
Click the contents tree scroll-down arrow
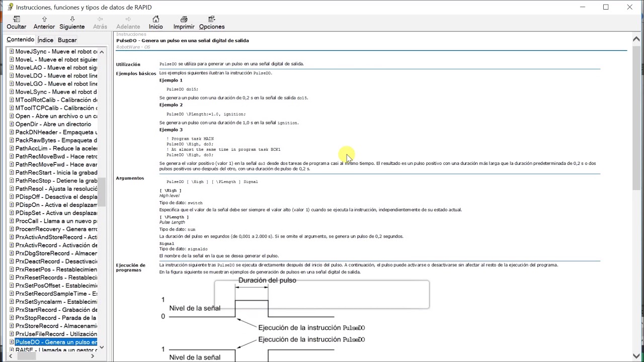coord(102,347)
